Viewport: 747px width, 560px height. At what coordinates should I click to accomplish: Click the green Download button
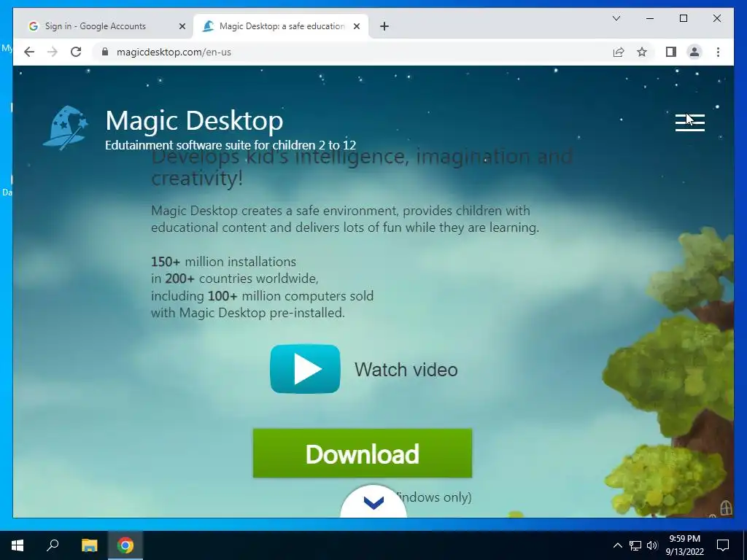(362, 454)
